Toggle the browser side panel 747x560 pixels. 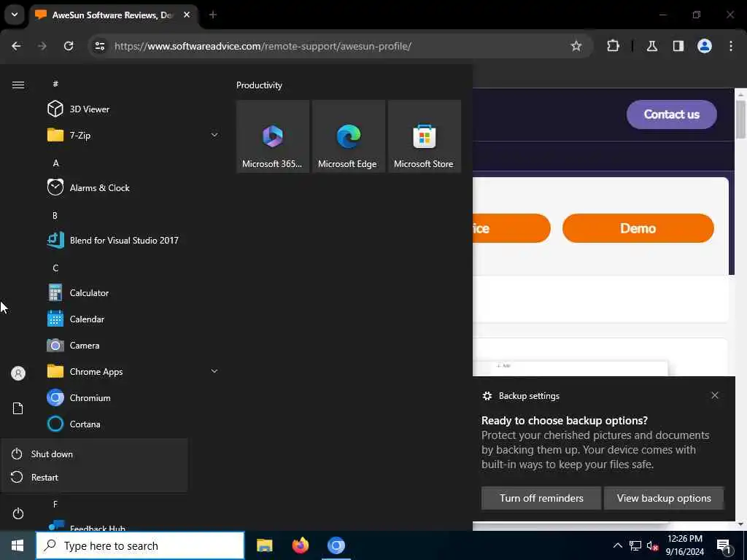click(678, 46)
